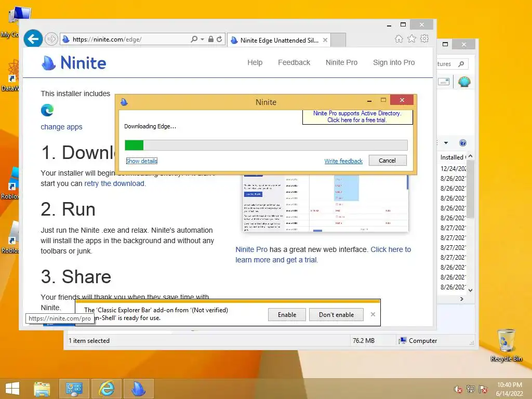
Task: Open the Recycle Bin desktop icon
Action: coord(506,345)
